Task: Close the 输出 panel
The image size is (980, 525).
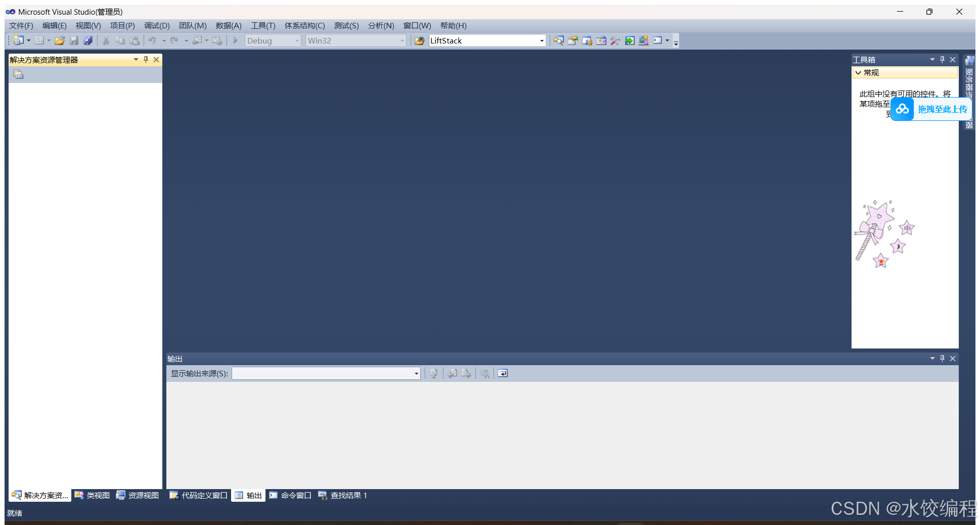Action: point(953,359)
